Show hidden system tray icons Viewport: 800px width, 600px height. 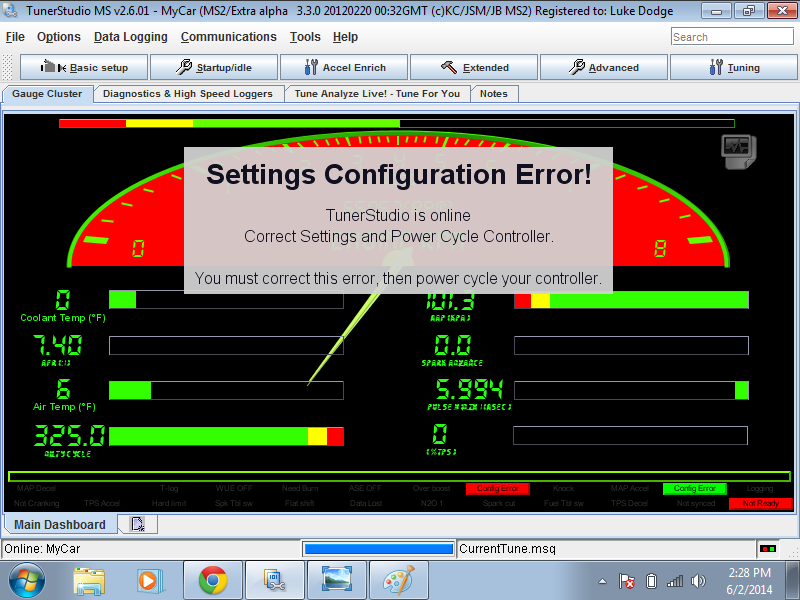pyautogui.click(x=603, y=581)
